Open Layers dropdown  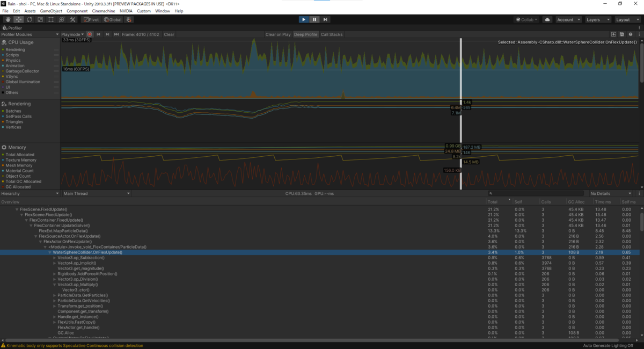[x=597, y=19]
